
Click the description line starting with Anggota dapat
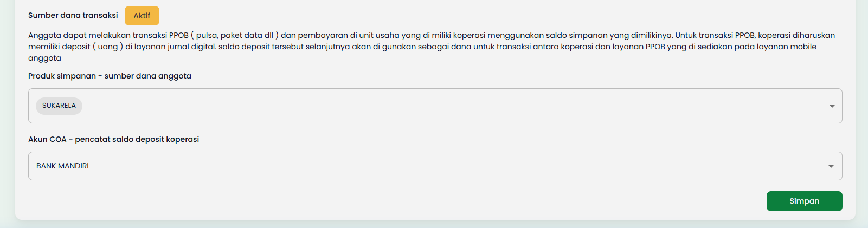(x=217, y=35)
